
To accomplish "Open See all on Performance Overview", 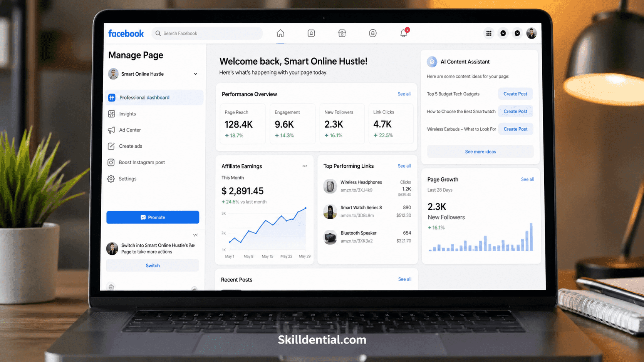I will click(x=404, y=94).
